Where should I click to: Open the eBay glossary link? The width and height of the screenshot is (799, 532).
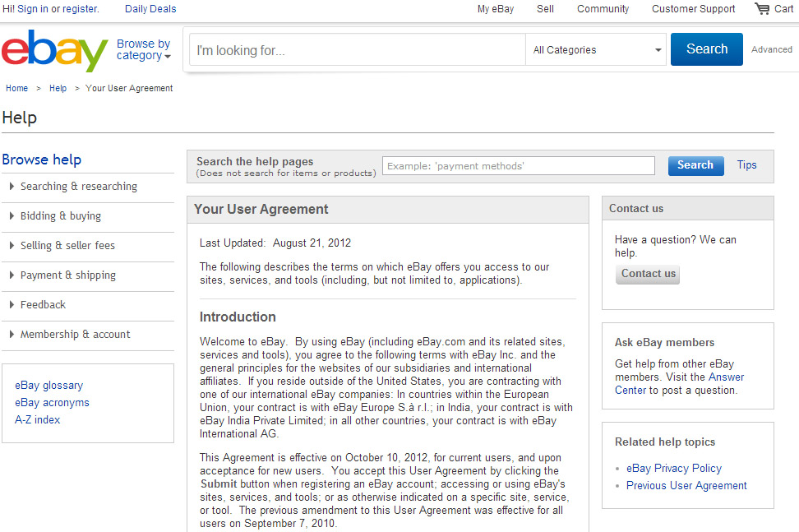pyautogui.click(x=48, y=386)
